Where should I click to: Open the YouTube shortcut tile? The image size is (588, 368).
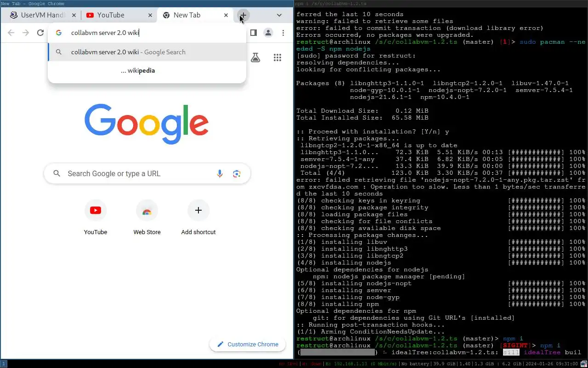[x=96, y=218]
